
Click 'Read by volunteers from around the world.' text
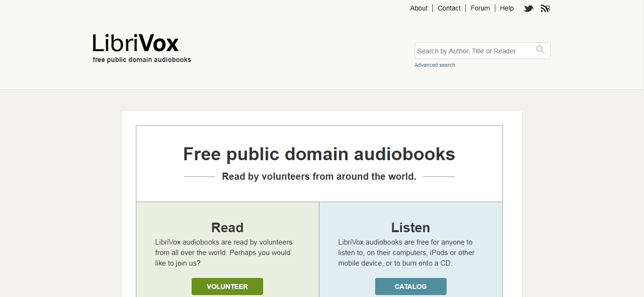(x=319, y=176)
